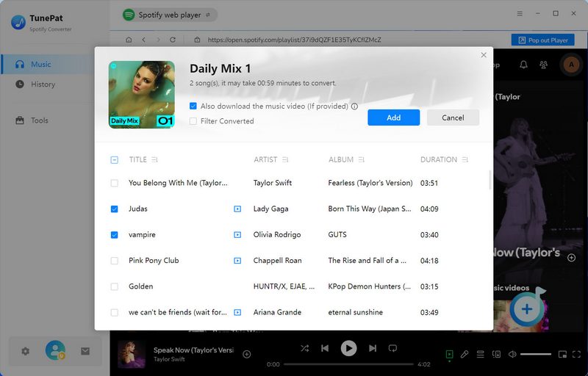Viewport: 588px width, 376px height.
Task: Sort the list by the ALBUM column
Action: [362, 160]
